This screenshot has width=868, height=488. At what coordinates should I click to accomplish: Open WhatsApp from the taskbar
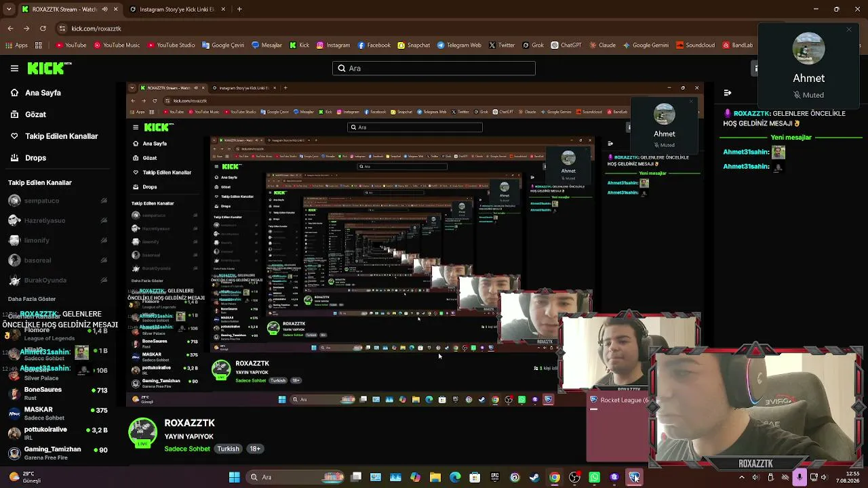(x=595, y=477)
